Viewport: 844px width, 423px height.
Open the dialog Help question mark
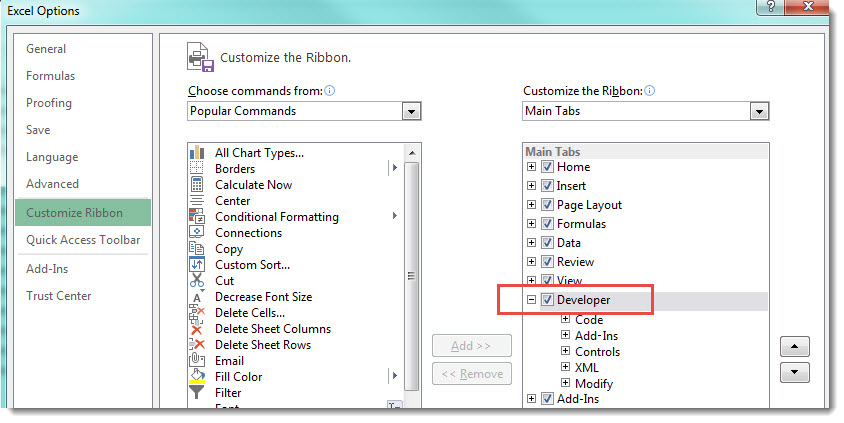pyautogui.click(x=770, y=6)
